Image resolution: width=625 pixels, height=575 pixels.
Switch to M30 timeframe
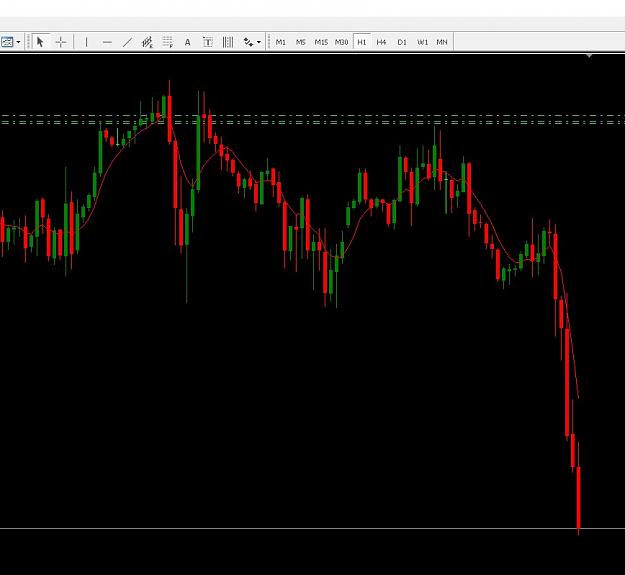pyautogui.click(x=342, y=42)
